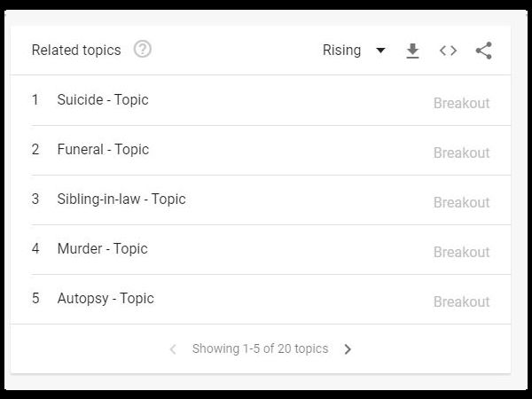Open the embed code icon
Image resolution: width=532 pixels, height=399 pixels.
(x=448, y=51)
